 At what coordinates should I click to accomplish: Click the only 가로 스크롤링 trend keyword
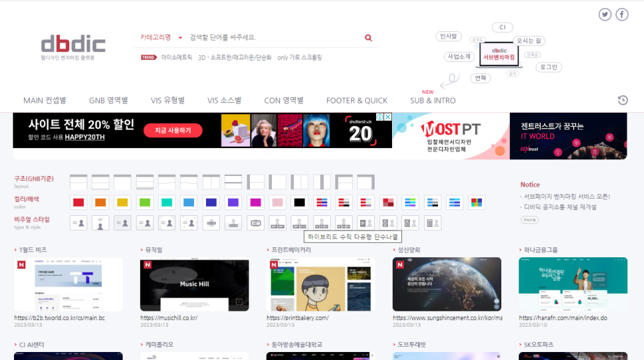click(x=300, y=57)
